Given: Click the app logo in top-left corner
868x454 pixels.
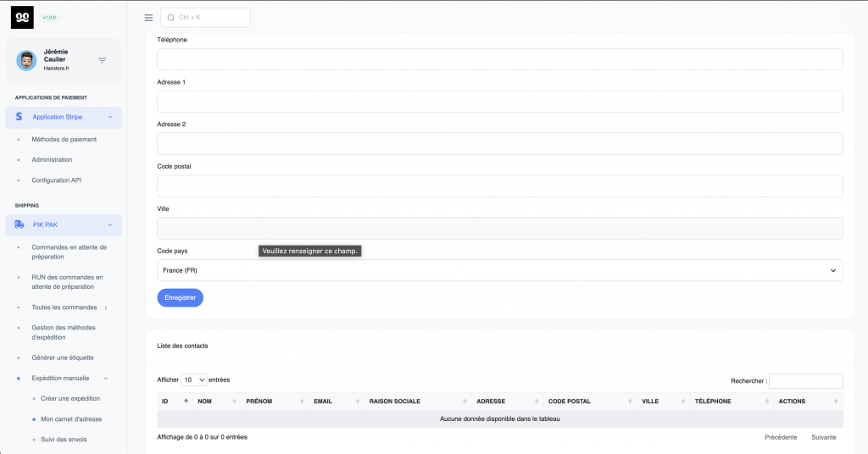Looking at the screenshot, I should tap(22, 17).
